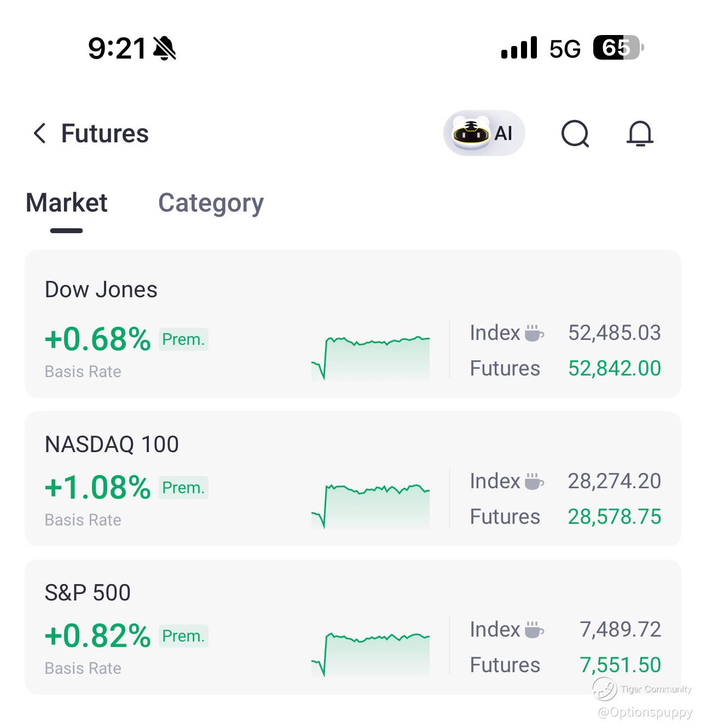Tap the Prem. badge on Dow Jones
Screen dimensions: 706x728
183,339
